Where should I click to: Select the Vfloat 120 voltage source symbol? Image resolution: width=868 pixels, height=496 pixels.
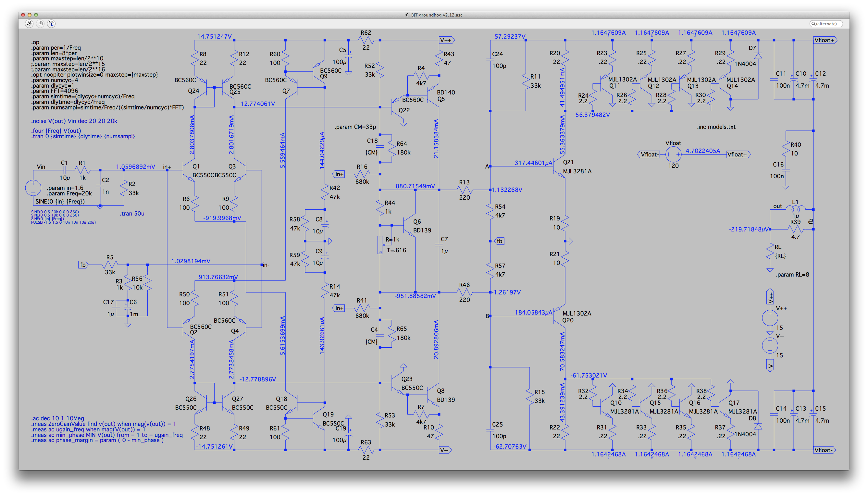(673, 154)
